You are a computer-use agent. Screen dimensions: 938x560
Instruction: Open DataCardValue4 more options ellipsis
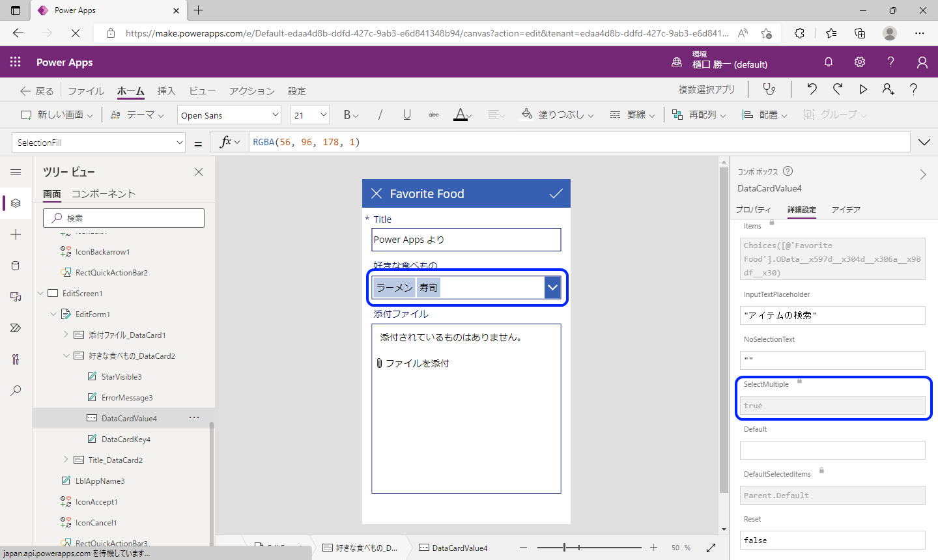point(194,418)
